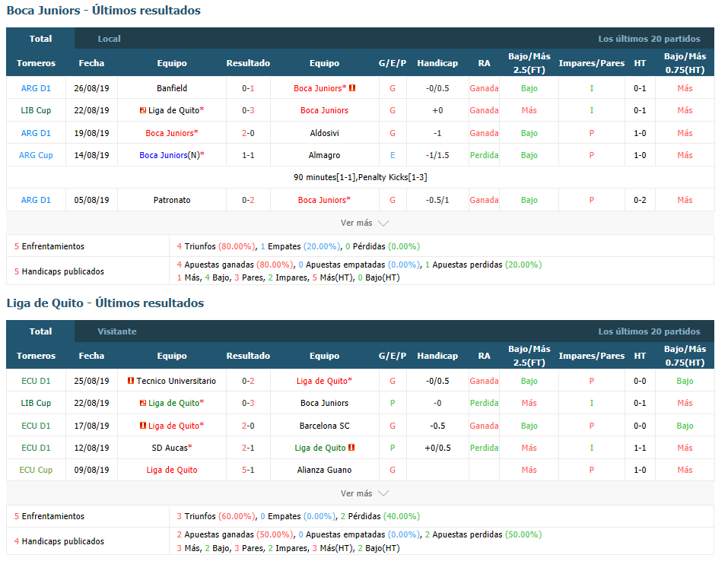728x561 pixels.
Task: Open LIB Cup link in Liga de Quito table
Action: 36,403
